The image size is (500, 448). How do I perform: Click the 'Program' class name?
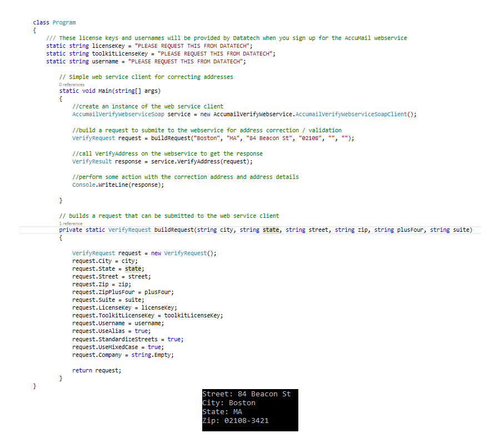click(64, 22)
